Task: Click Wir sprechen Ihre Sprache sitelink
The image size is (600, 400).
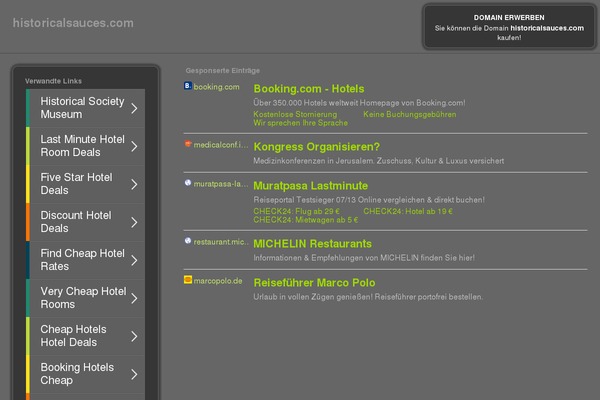Action: tap(300, 123)
